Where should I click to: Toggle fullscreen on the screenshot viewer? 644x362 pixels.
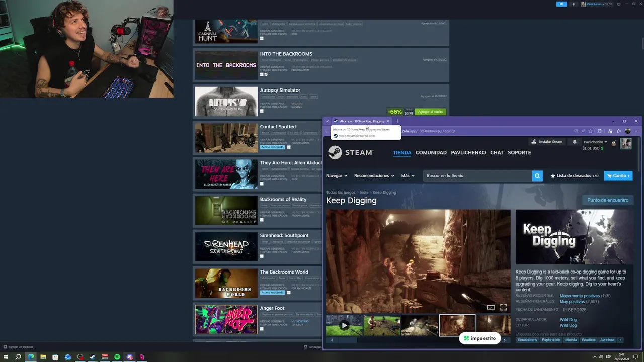503,308
